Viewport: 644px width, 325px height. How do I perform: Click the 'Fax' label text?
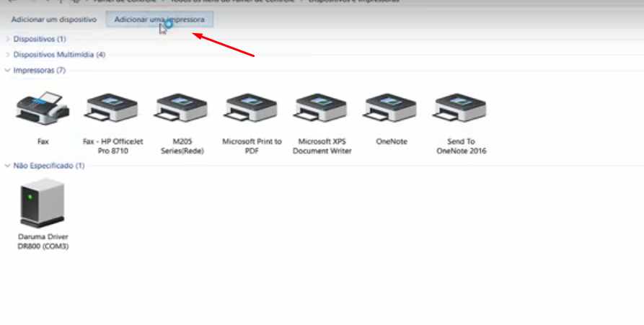coord(43,141)
